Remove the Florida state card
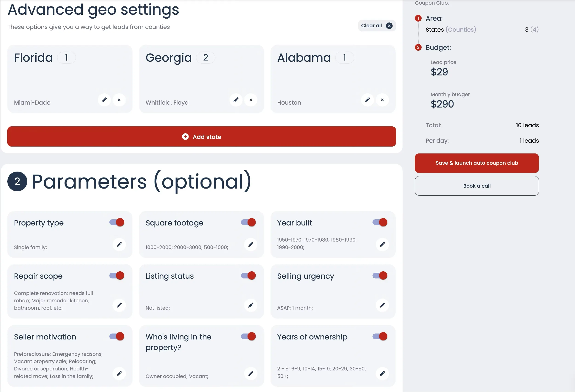 119,100
